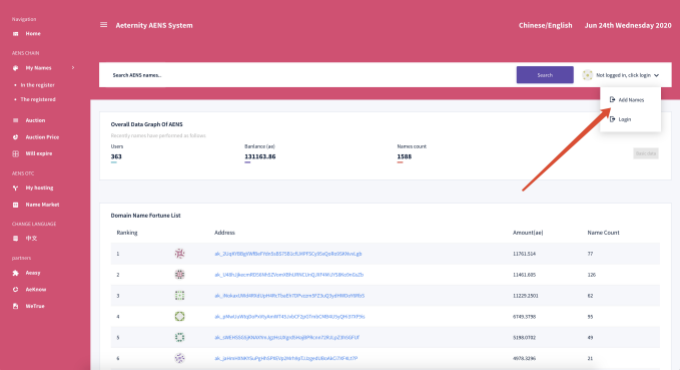Image resolution: width=680 pixels, height=370 pixels.
Task: Expand the My Names chevron
Action: click(x=73, y=68)
